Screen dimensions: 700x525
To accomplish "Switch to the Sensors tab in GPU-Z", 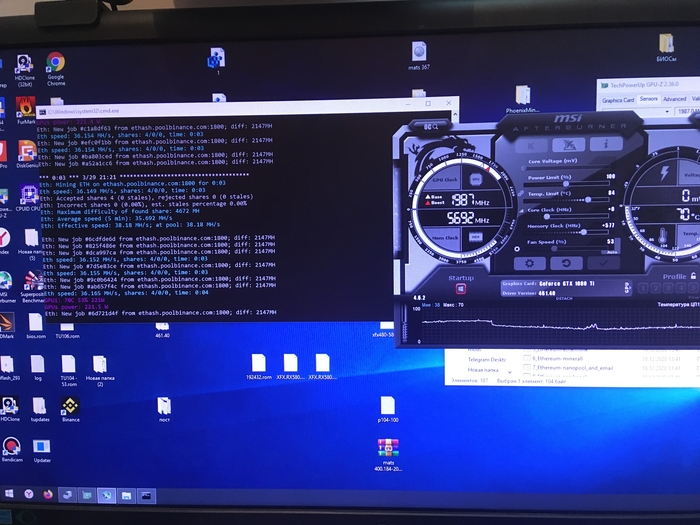I will [649, 100].
